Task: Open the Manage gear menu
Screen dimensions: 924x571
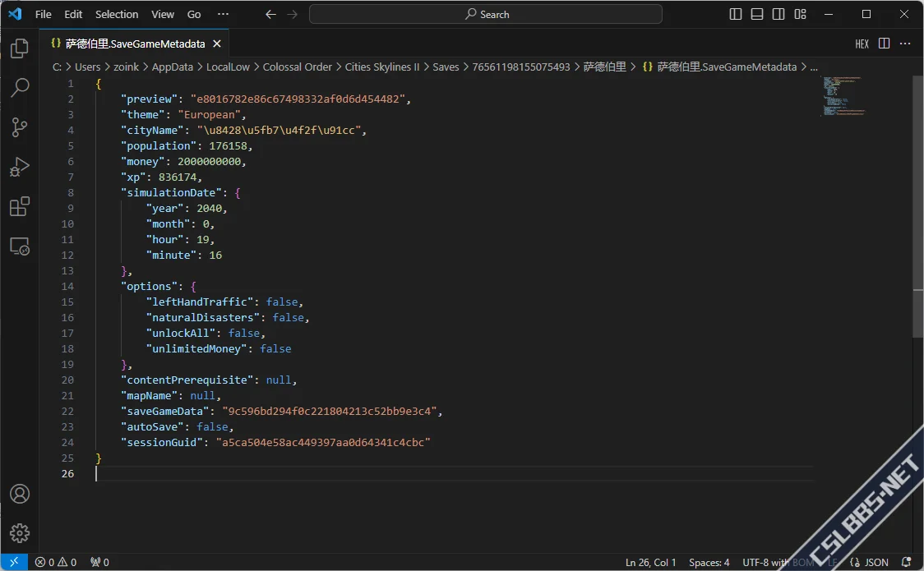Action: point(20,533)
